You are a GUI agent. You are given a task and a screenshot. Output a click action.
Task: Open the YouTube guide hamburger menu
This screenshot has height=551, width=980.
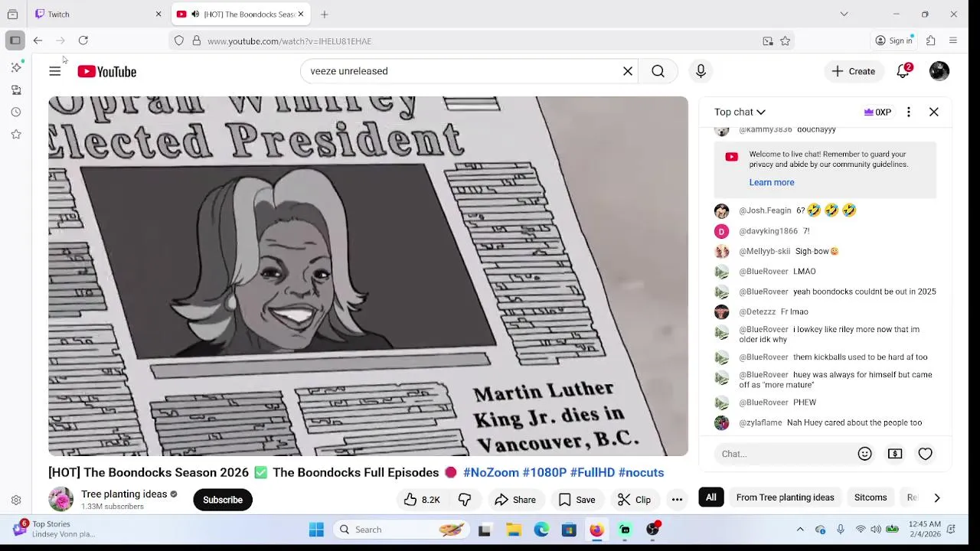[x=55, y=71]
